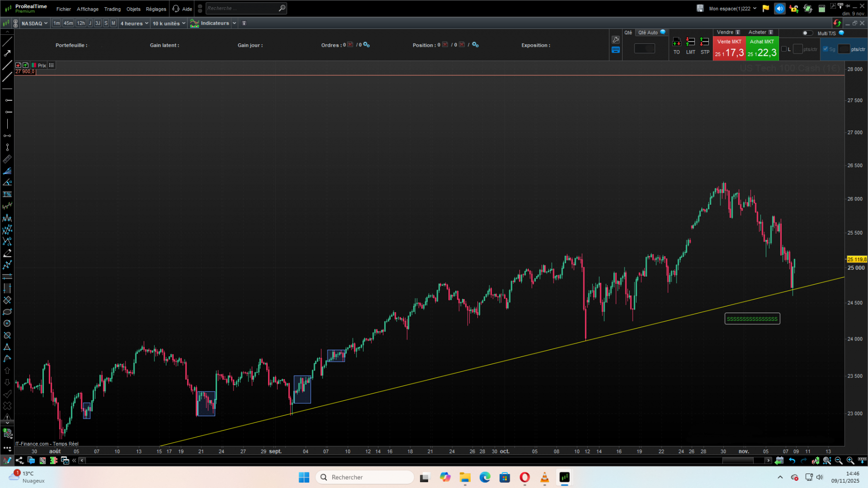This screenshot has width=868, height=488.
Task: Select the Fibonacci retracement tool
Action: pos(7,194)
